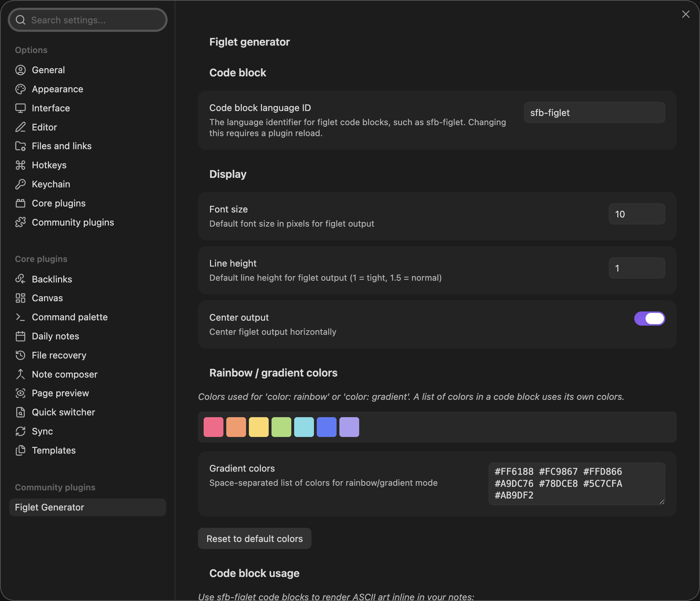Open the Core plugins settings tab
Image resolution: width=700 pixels, height=601 pixels.
[x=87, y=203]
